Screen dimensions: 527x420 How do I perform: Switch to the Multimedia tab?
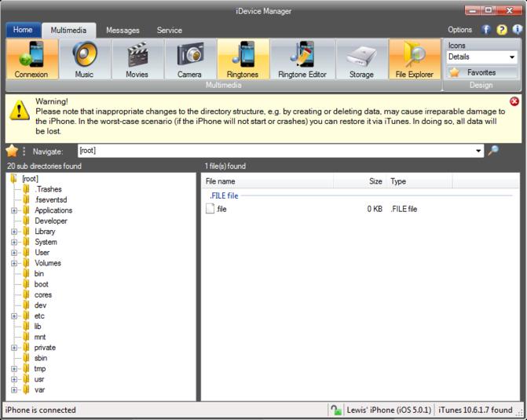(68, 31)
